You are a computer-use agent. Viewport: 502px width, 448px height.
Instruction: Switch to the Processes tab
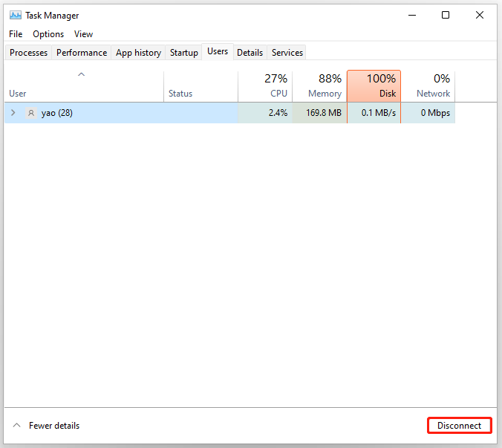click(x=28, y=53)
